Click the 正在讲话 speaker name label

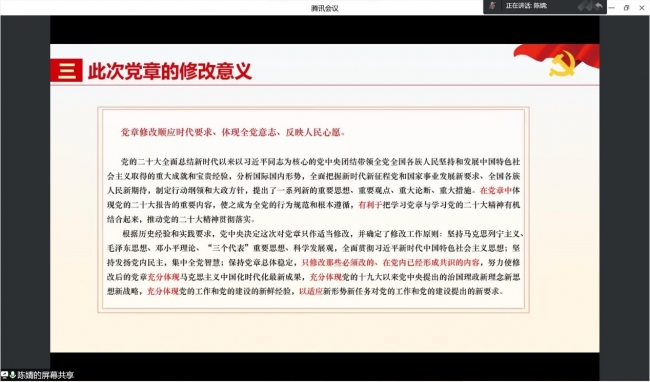tap(526, 6)
